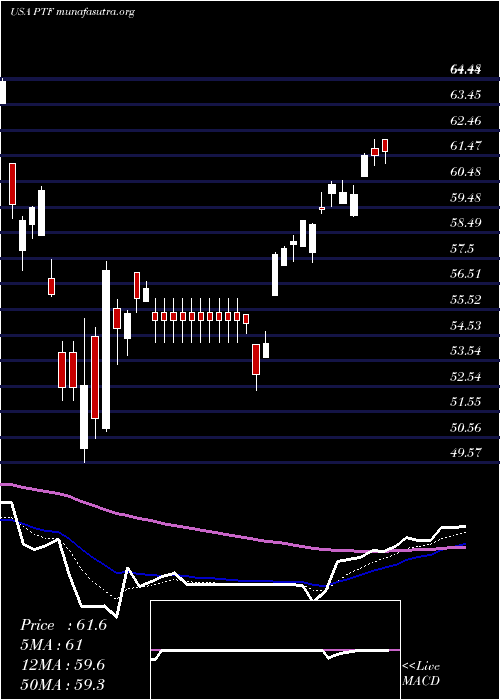This screenshot has width=500, height=700.
Task: Click the 55.52 price axis label
Action: [x=466, y=299]
